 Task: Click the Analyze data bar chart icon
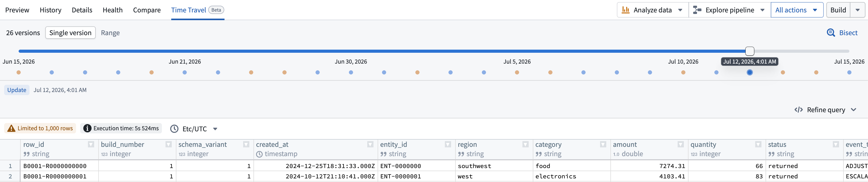pyautogui.click(x=625, y=10)
